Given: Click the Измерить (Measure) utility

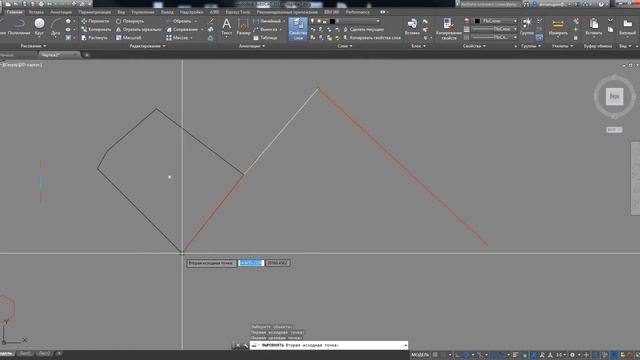Looking at the screenshot, I should [x=558, y=27].
